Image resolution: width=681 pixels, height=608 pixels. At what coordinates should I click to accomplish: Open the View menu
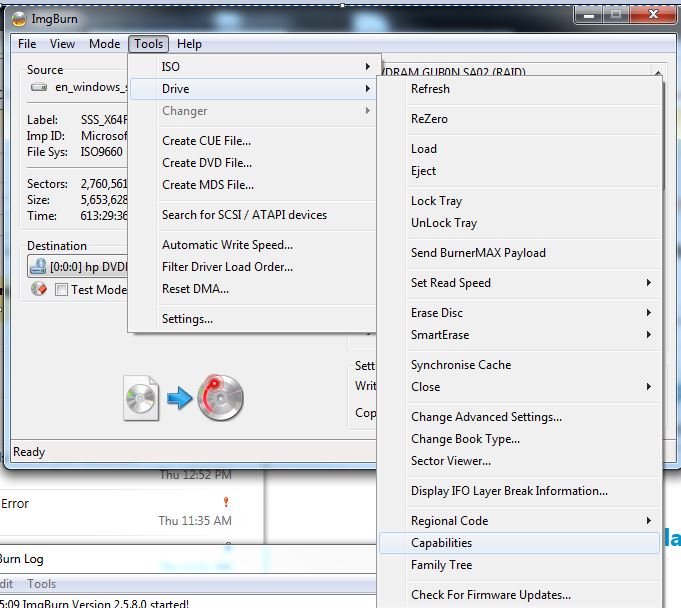coord(62,44)
